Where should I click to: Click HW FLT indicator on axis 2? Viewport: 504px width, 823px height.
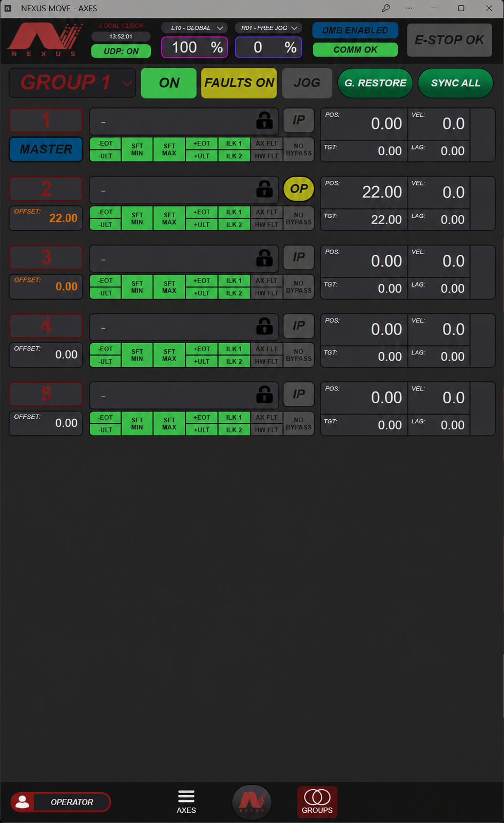pyautogui.click(x=266, y=225)
